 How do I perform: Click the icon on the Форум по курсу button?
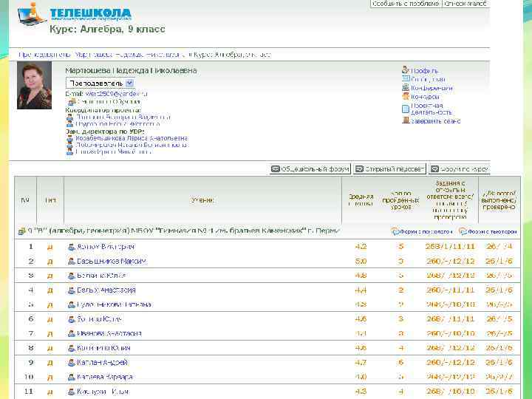434,168
